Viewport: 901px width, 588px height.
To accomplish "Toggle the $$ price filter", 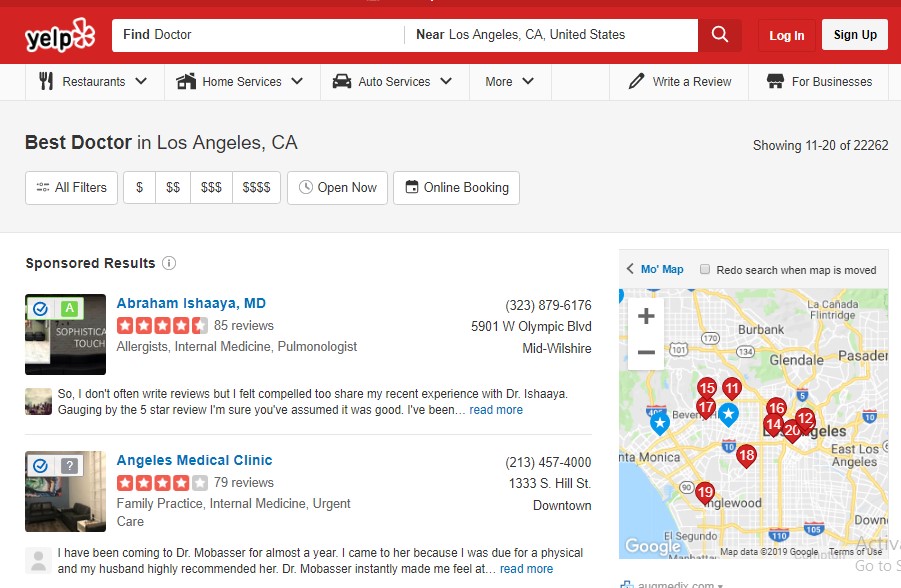I will point(173,188).
